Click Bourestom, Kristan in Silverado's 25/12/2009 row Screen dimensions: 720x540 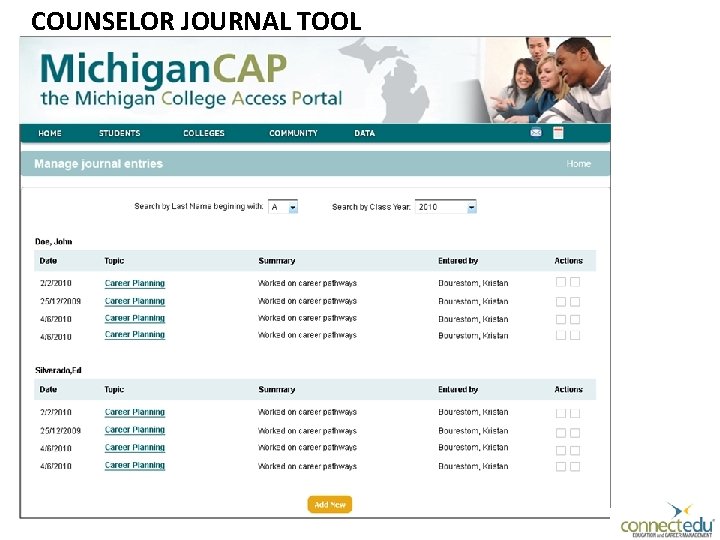(x=473, y=431)
